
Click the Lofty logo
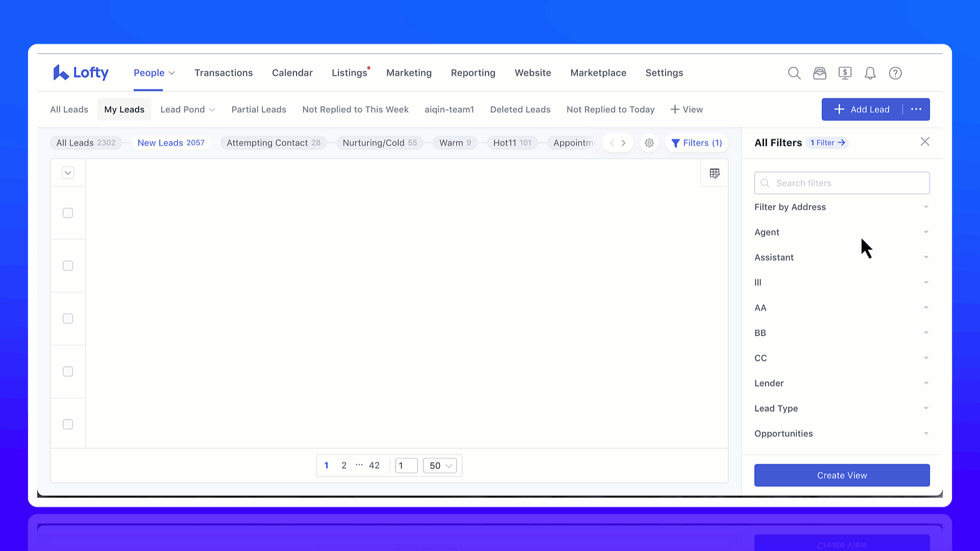(x=81, y=72)
